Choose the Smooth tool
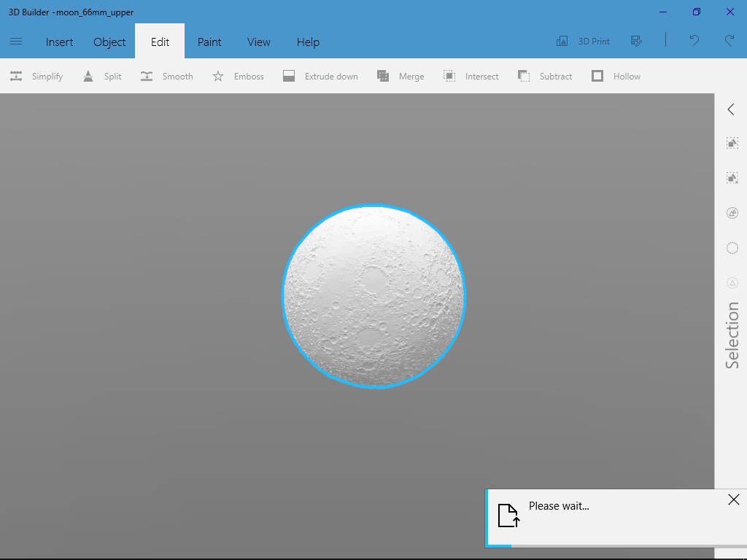Screen dimensions: 747x560 [x=166, y=76]
